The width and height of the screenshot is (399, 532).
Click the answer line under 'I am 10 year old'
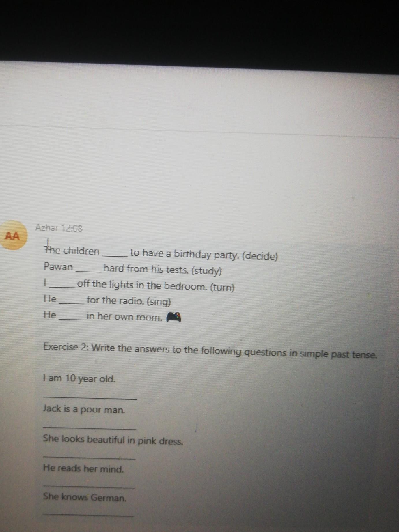coord(90,398)
